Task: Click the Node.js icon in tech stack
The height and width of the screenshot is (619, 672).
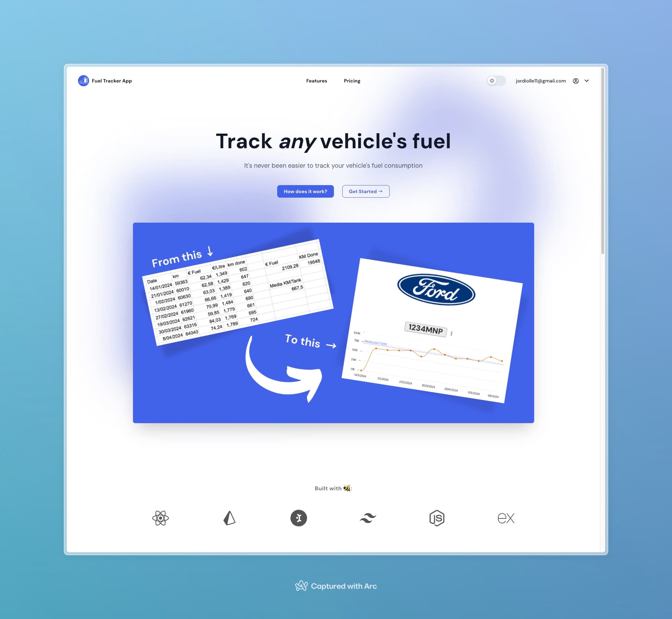Action: 437,517
